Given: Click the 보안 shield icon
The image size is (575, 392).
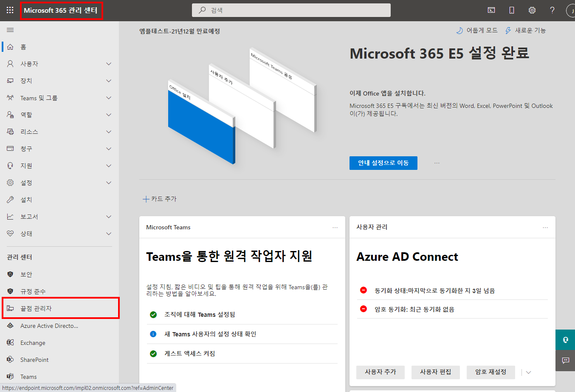Looking at the screenshot, I should (x=10, y=274).
